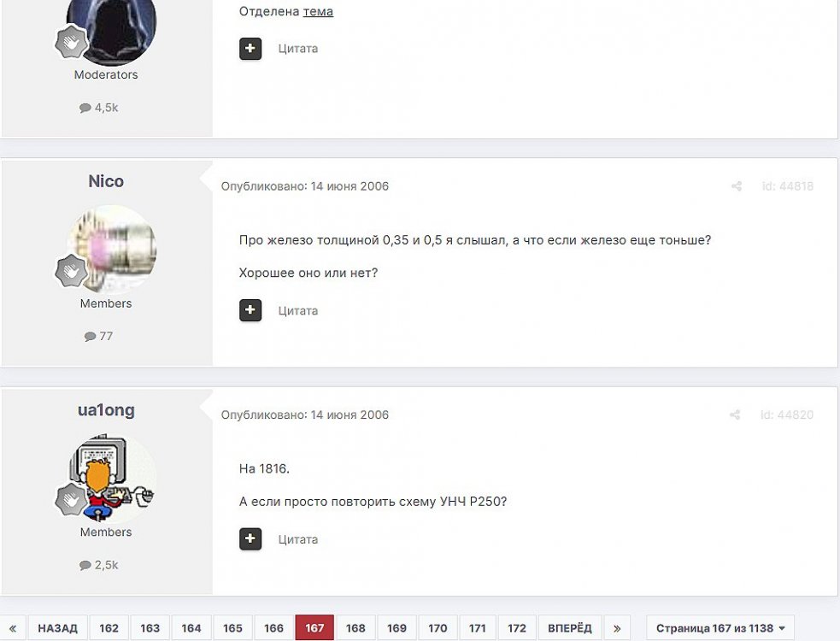Share Nico's post via share icon
Screen dimensions: 840x641
(x=737, y=186)
